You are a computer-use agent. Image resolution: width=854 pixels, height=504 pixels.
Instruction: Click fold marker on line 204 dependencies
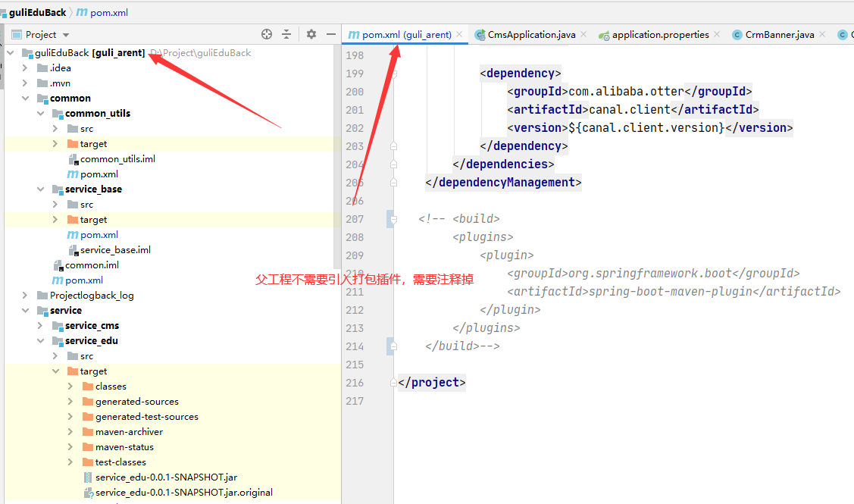[394, 164]
